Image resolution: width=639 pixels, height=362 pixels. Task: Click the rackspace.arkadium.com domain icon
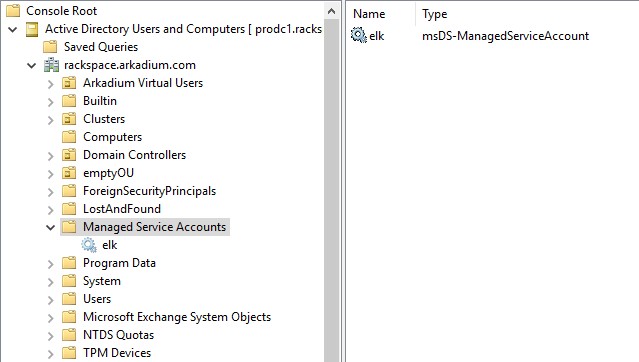click(x=51, y=65)
